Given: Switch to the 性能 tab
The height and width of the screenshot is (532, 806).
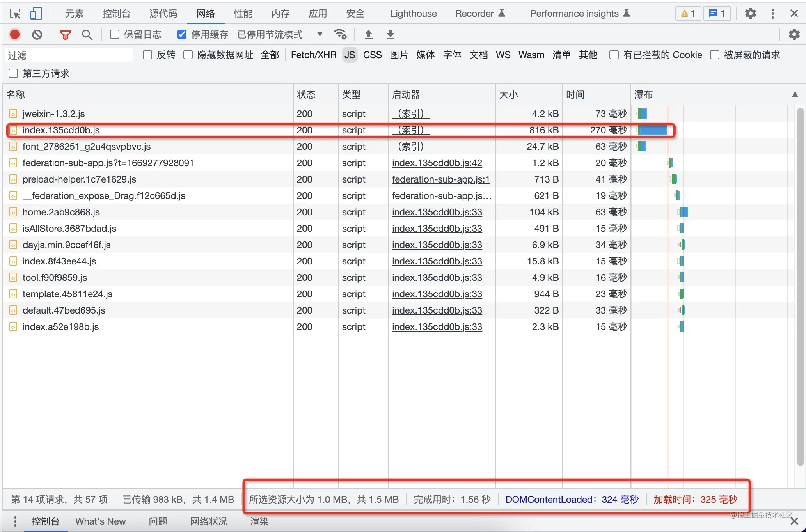Looking at the screenshot, I should pyautogui.click(x=243, y=14).
